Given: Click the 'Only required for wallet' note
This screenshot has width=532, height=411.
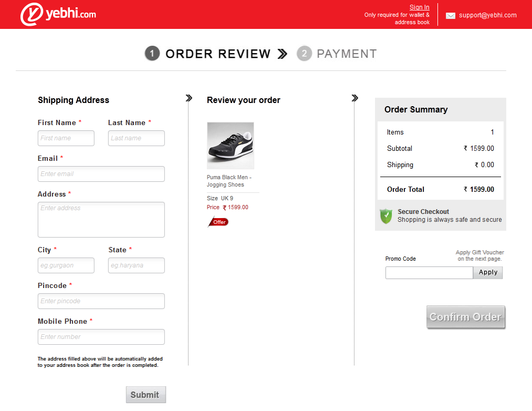Looking at the screenshot, I should (397, 19).
